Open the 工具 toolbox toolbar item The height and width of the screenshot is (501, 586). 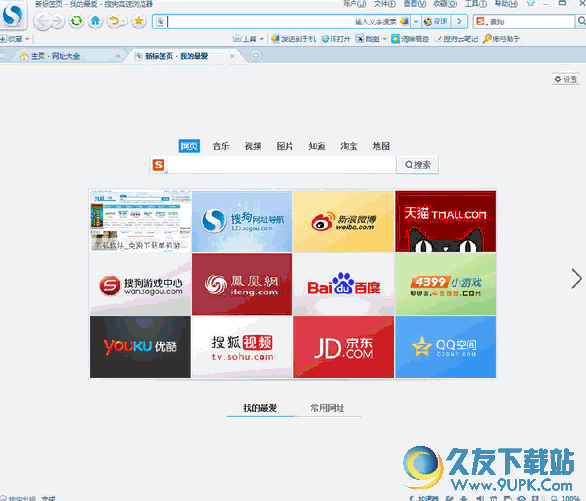244,39
